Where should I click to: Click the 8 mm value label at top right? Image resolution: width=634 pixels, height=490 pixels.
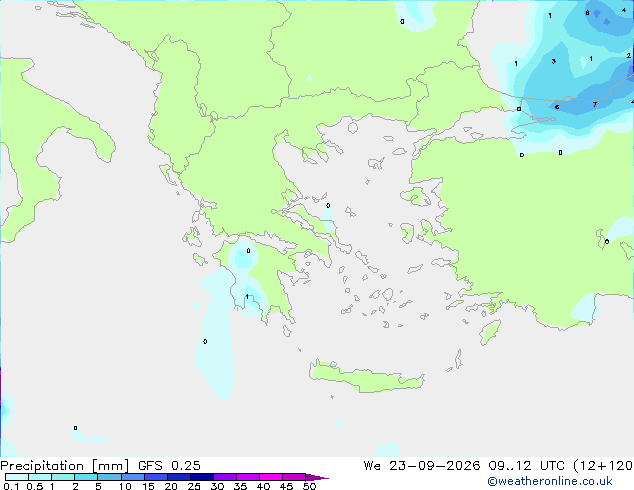587,13
